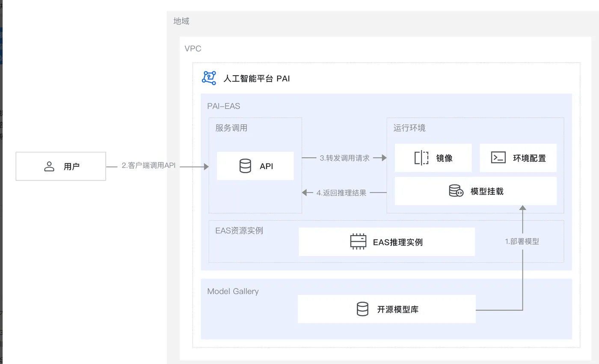Screen dimensions: 599x364
Task: Click the terminal icon for 环境配置
Action: tap(498, 158)
